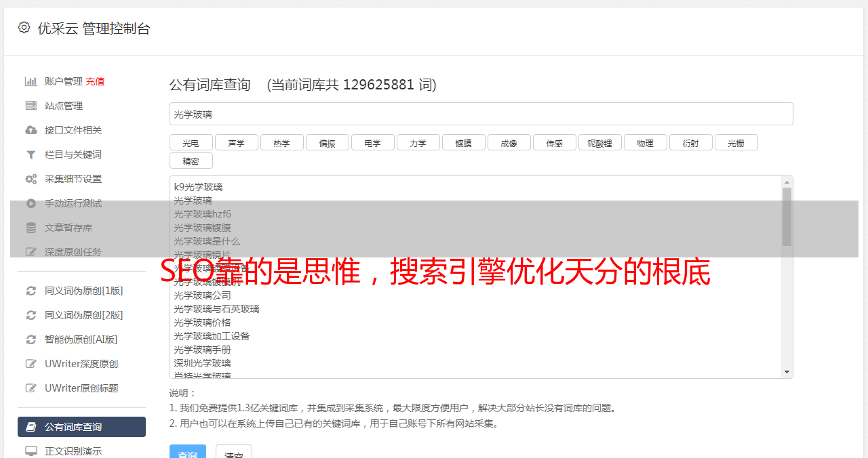
Task: Click the database icon for 文章暂存库
Action: click(x=31, y=228)
